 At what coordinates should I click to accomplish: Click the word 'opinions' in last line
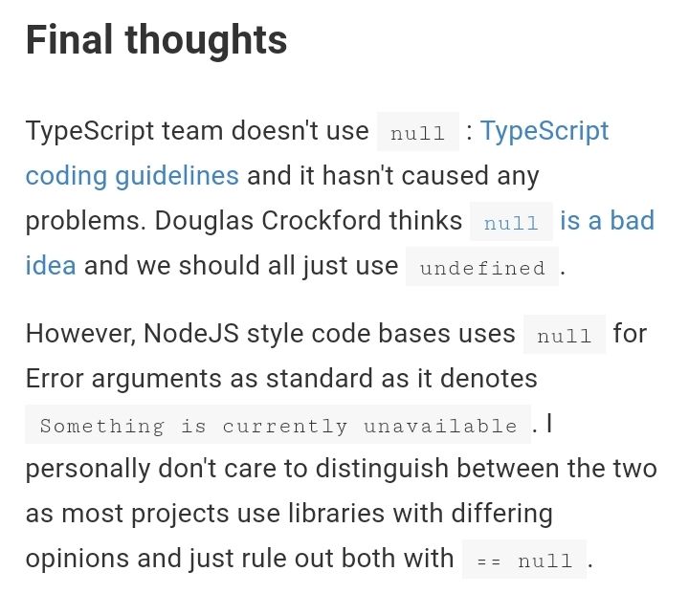[77, 559]
